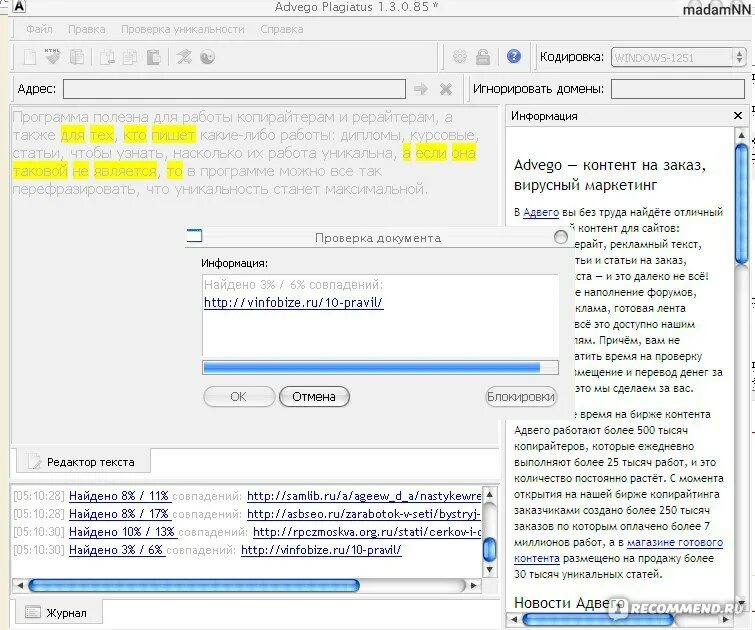The height and width of the screenshot is (630, 755).
Task: Click highlighted word таковой in editor
Action: point(40,171)
